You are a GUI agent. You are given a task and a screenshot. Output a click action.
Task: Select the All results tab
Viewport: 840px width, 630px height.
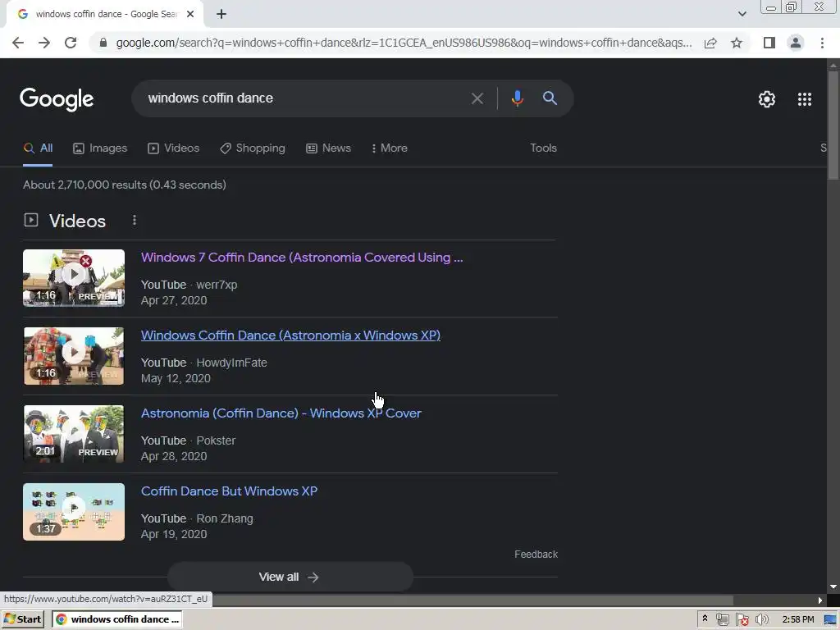38,148
